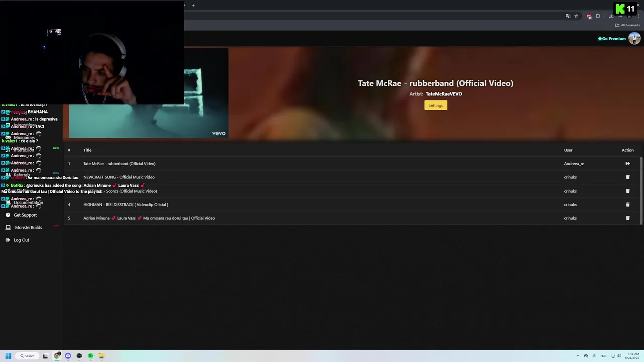
Task: Delete NEWCRAFT SONG from the playlist
Action: (x=627, y=177)
